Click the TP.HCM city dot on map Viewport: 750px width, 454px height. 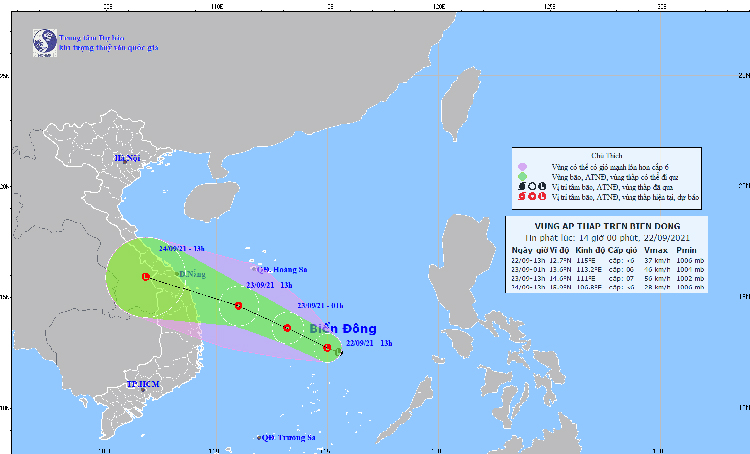(143, 390)
